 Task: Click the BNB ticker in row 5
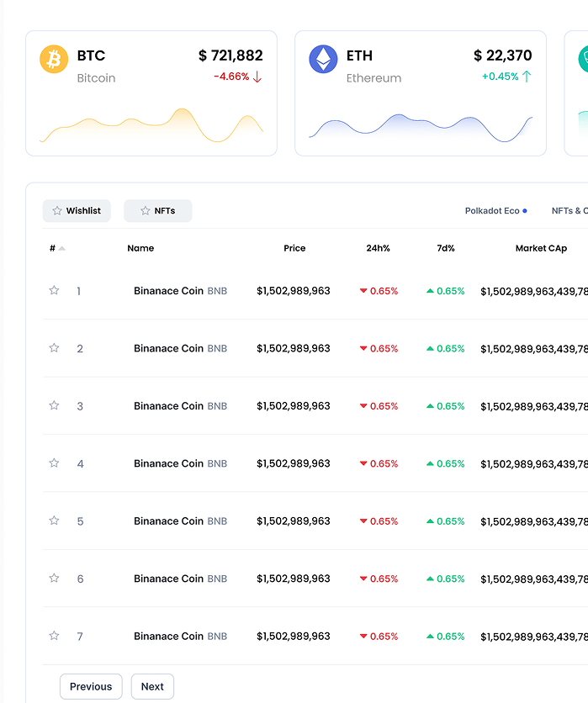pos(217,521)
